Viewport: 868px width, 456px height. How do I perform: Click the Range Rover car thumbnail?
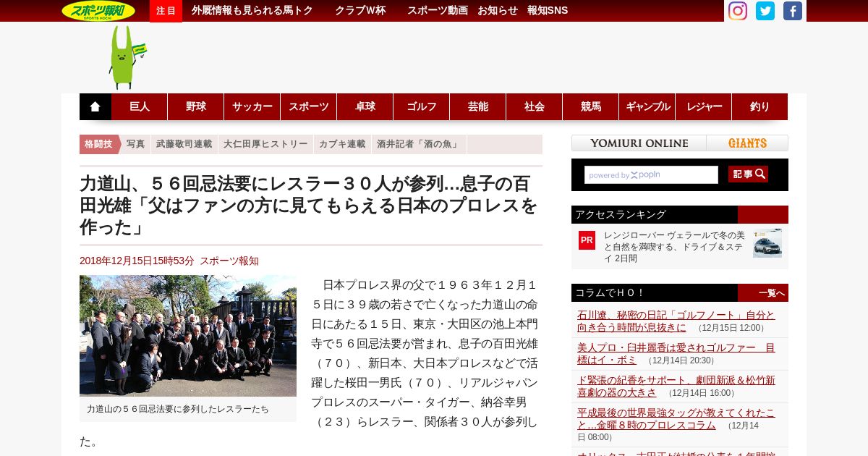767,244
